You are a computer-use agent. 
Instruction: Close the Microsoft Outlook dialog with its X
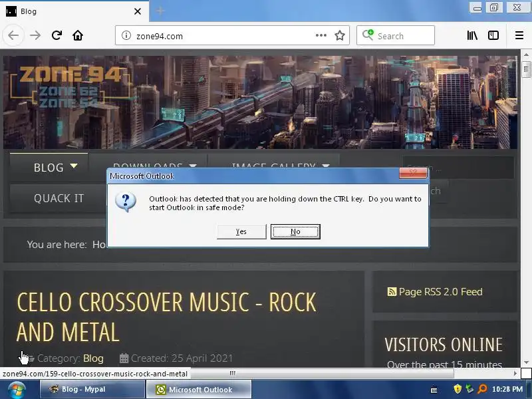[x=413, y=173]
